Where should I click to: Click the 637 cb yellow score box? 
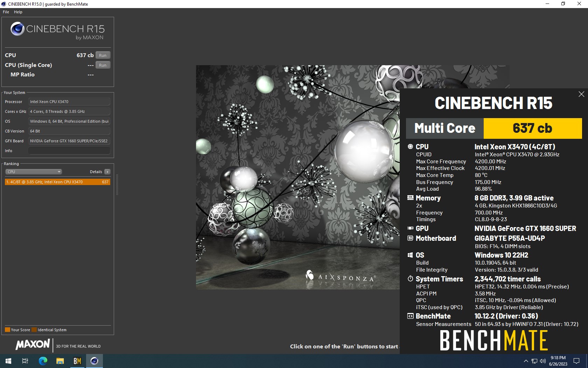[x=532, y=128]
